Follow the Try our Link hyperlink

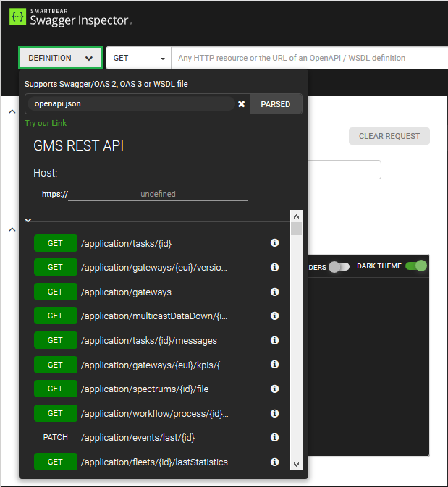click(x=46, y=123)
